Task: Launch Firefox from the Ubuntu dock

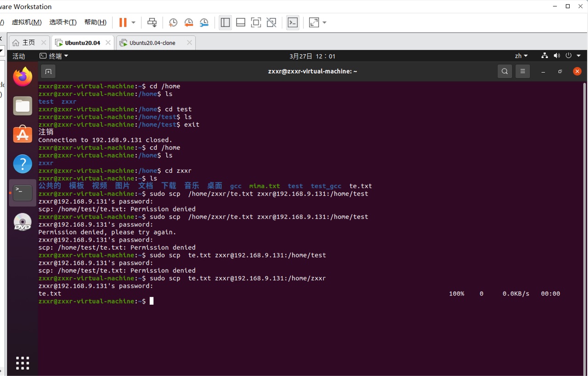Action: [23, 76]
